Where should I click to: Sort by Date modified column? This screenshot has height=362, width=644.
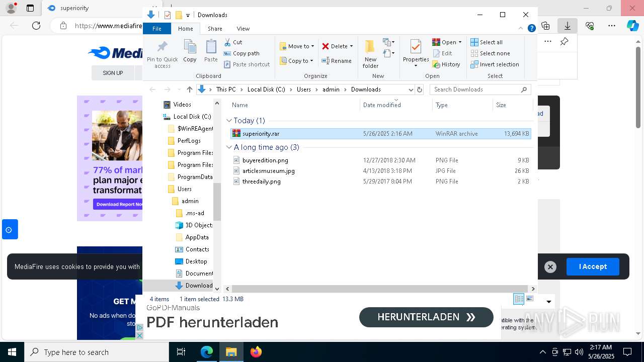click(x=396, y=105)
